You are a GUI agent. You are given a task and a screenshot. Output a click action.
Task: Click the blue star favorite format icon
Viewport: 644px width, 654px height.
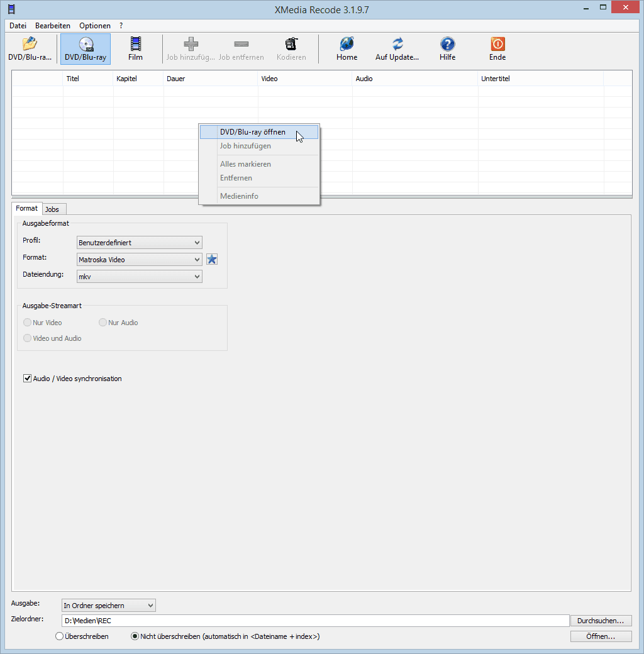(212, 260)
